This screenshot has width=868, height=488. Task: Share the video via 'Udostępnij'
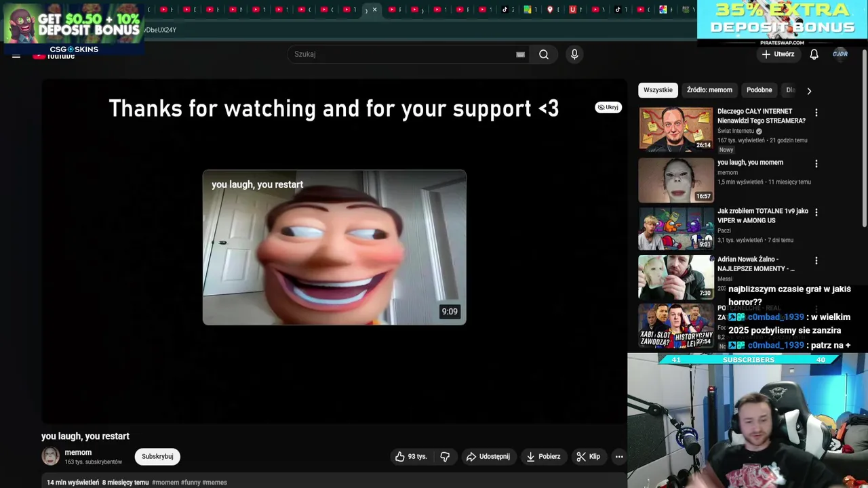(x=488, y=457)
